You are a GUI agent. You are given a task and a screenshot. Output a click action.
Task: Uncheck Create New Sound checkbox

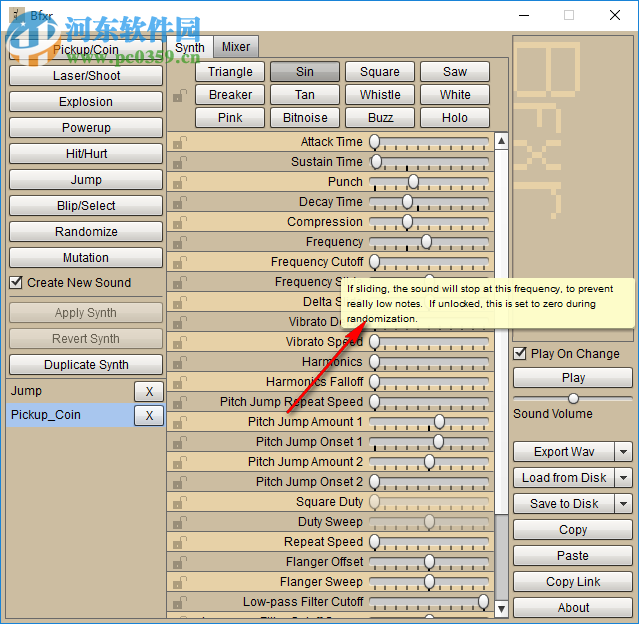16,282
